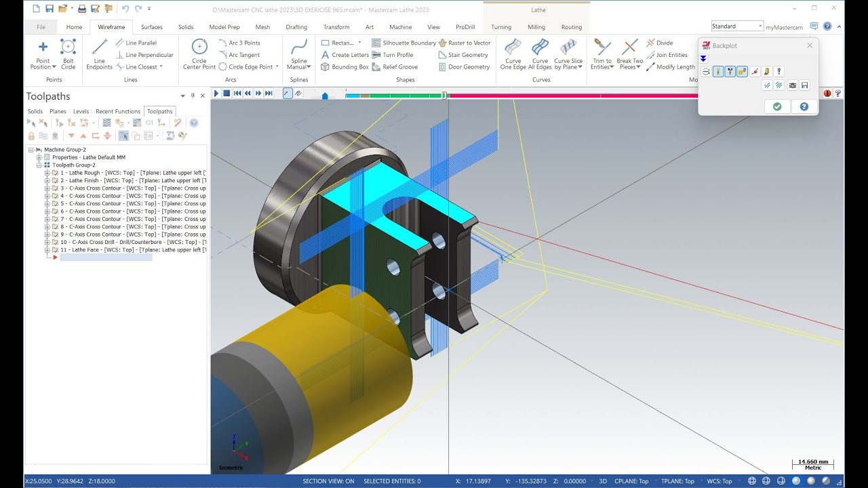The width and height of the screenshot is (868, 488).
Task: Click the Silhouette Boundary tool
Action: click(404, 43)
